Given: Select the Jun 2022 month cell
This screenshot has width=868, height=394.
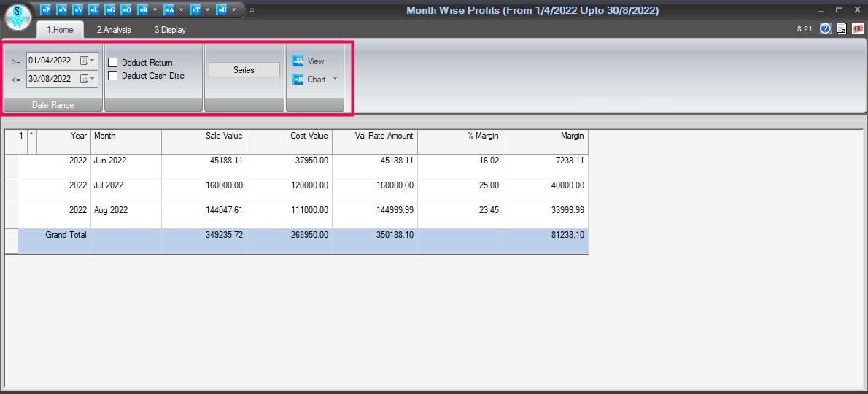Looking at the screenshot, I should [x=126, y=166].
